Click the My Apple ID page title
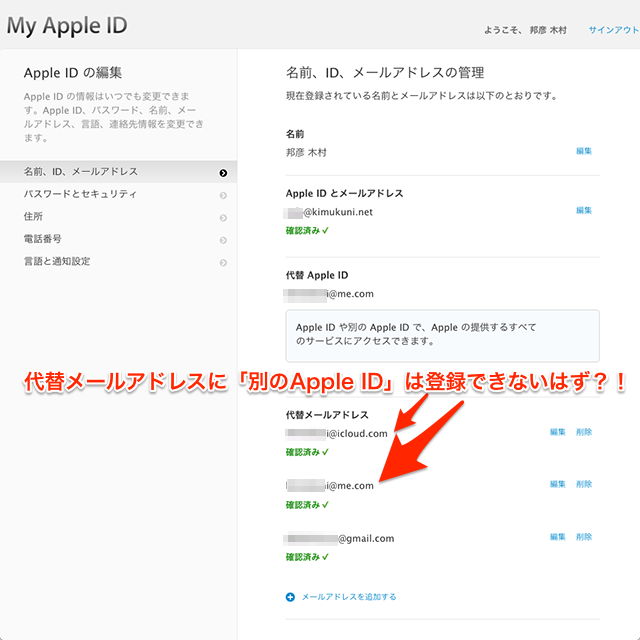Screen dimensions: 640x640 [x=67, y=26]
